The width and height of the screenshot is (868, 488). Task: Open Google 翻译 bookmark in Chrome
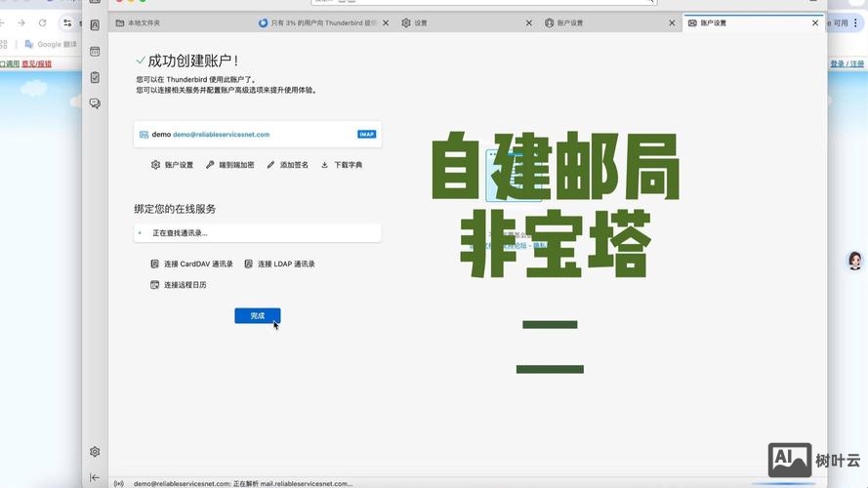[x=51, y=44]
